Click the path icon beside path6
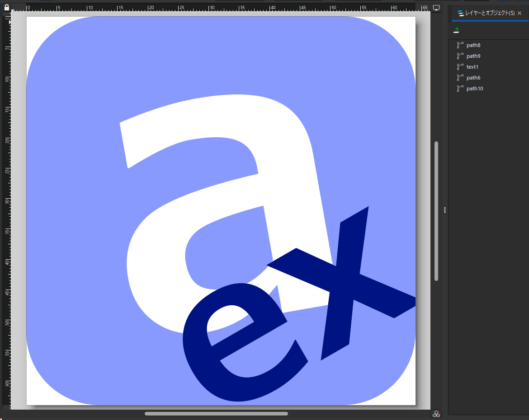Viewport: 529px width, 420px height. tap(460, 78)
